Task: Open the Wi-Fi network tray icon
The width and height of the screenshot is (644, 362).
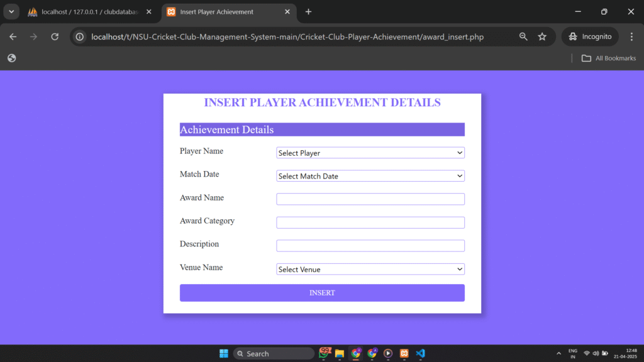Action: 587,353
